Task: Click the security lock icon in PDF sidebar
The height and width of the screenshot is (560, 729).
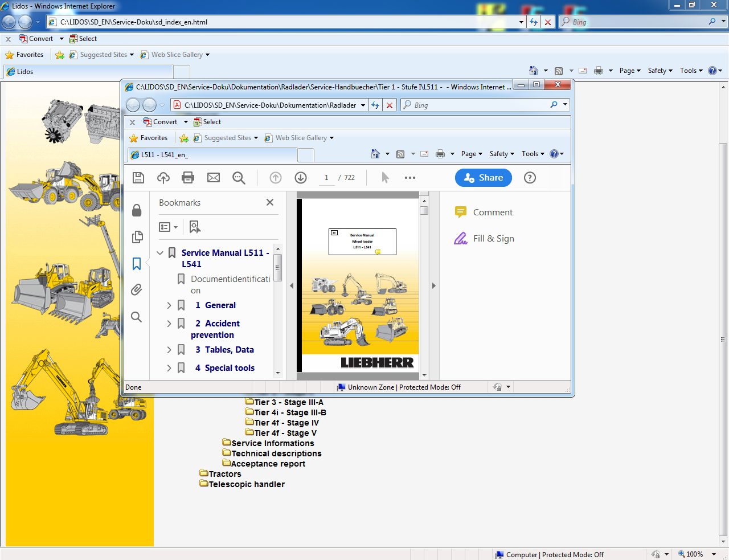Action: point(137,210)
